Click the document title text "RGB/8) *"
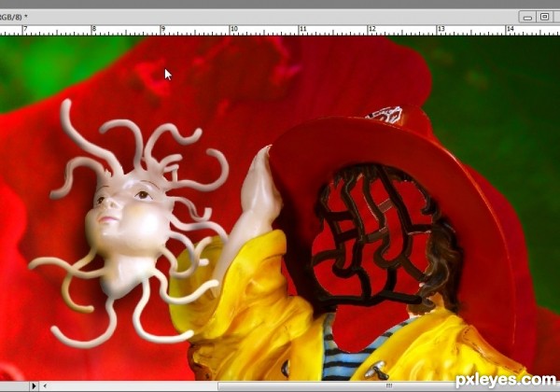Screen dimensions: 560x392 point(14,17)
